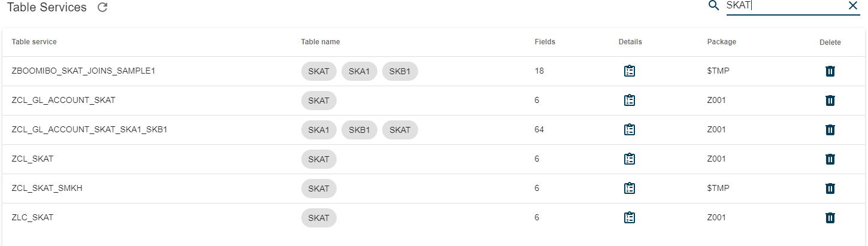Refresh the Table Services list
The image size is (868, 246).
point(102,8)
